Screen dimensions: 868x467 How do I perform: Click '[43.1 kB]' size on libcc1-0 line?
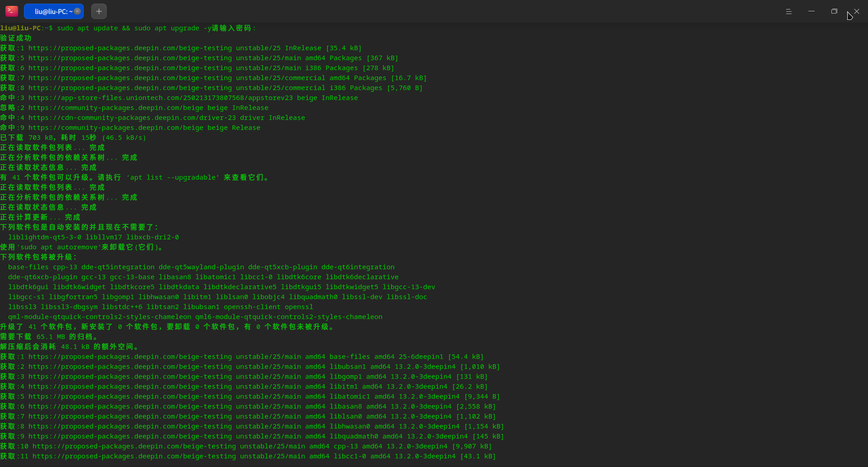point(478,456)
